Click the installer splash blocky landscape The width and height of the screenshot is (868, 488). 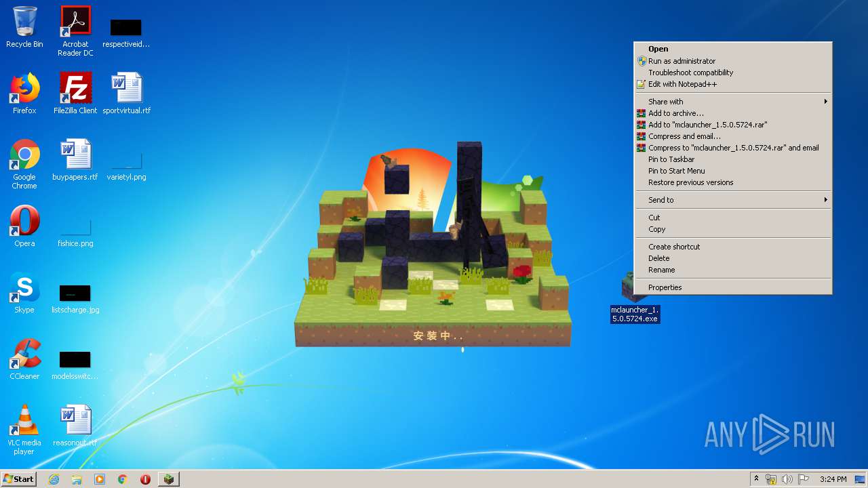433,244
